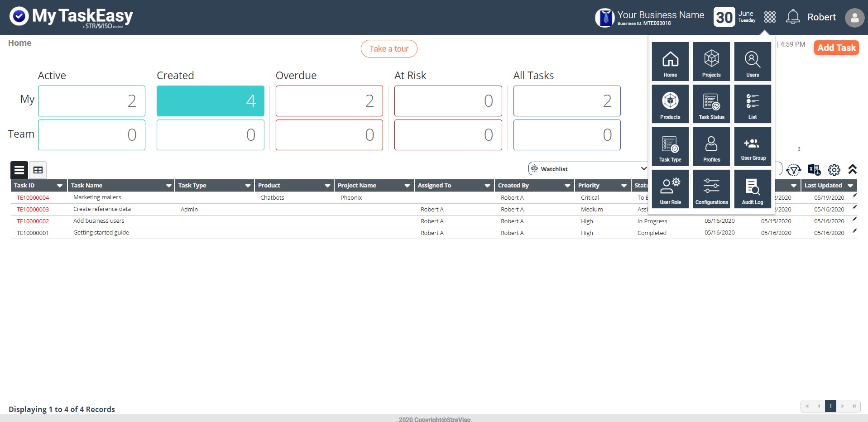
Task: Open notifications bell
Action: tap(793, 17)
